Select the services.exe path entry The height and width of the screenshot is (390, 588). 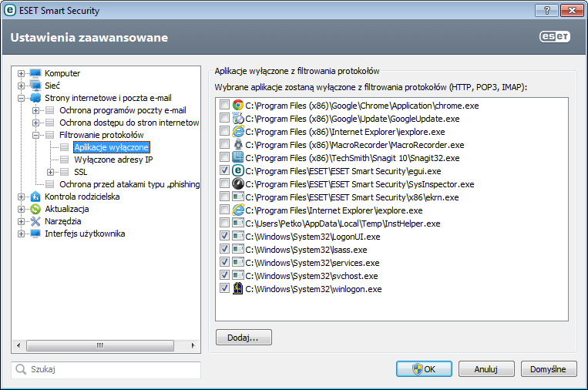(312, 263)
